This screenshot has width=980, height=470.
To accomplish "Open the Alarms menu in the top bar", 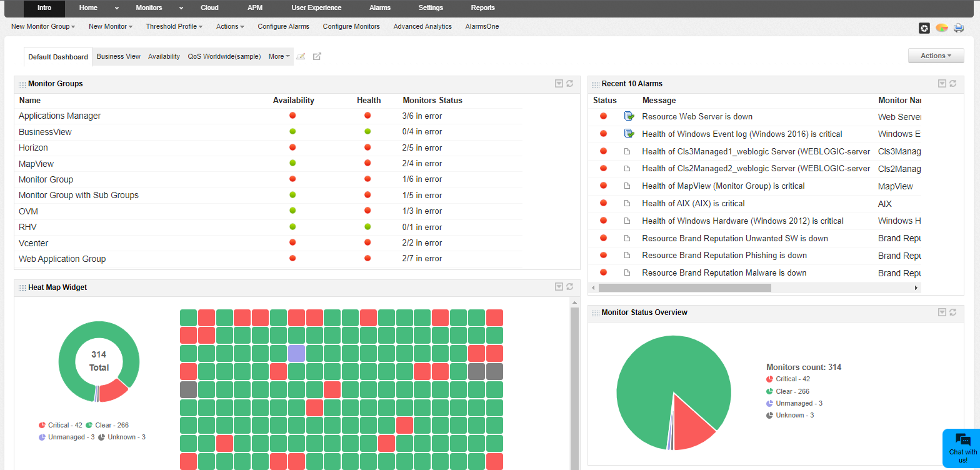I will 379,8.
